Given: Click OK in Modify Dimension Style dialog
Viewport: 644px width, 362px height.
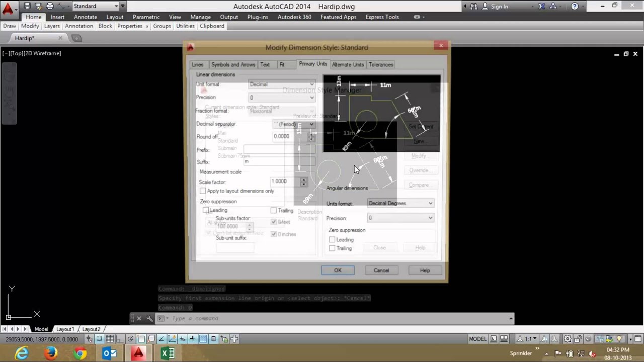Looking at the screenshot, I should click(x=338, y=270).
